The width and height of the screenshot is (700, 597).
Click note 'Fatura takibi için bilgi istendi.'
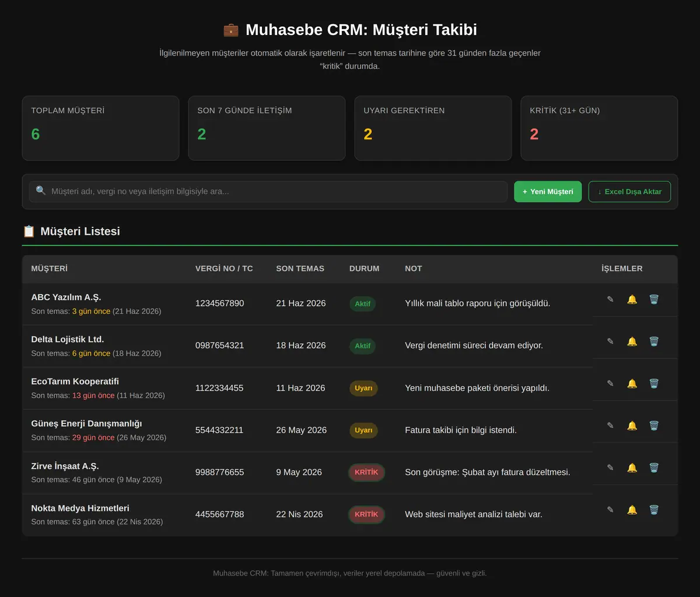(x=461, y=430)
